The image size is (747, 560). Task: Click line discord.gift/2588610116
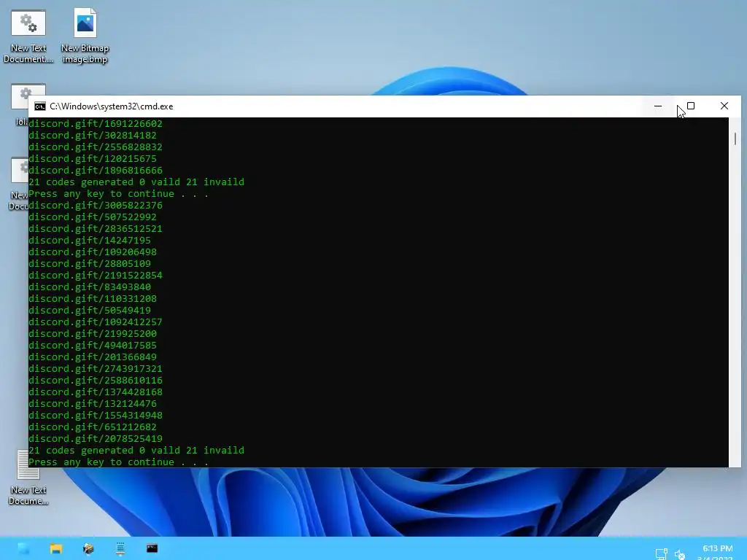click(x=96, y=381)
